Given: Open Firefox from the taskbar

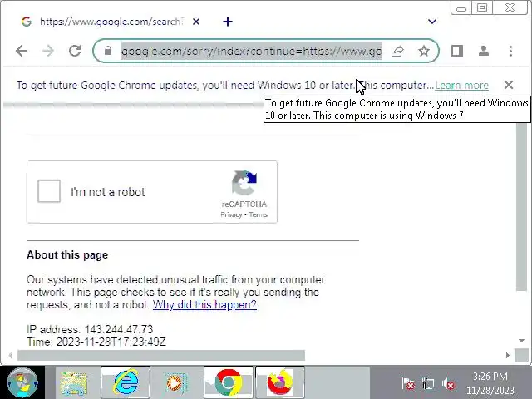Looking at the screenshot, I should 280,382.
